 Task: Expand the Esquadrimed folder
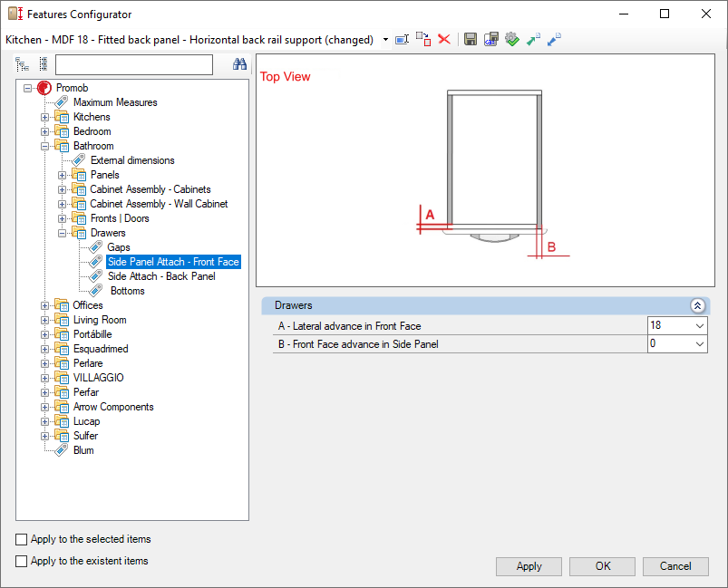coord(45,349)
